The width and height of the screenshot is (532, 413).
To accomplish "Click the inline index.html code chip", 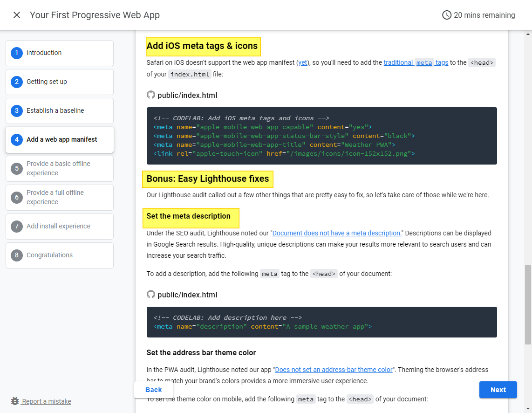I will click(190, 74).
